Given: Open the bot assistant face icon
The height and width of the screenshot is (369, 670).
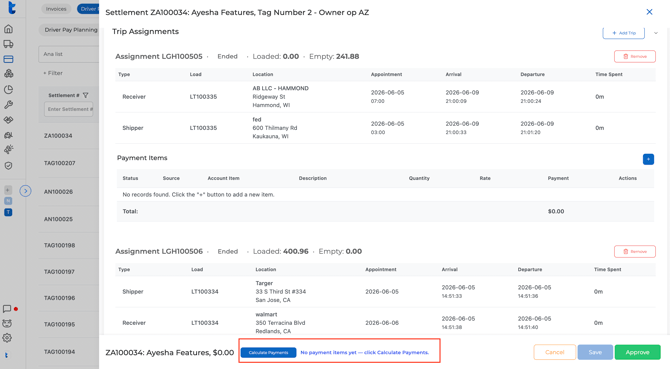Looking at the screenshot, I should point(7,323).
